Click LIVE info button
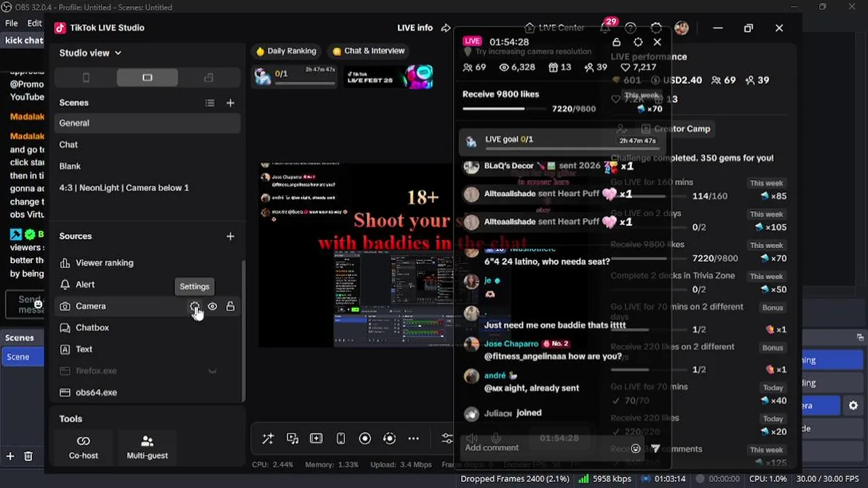 pos(414,28)
